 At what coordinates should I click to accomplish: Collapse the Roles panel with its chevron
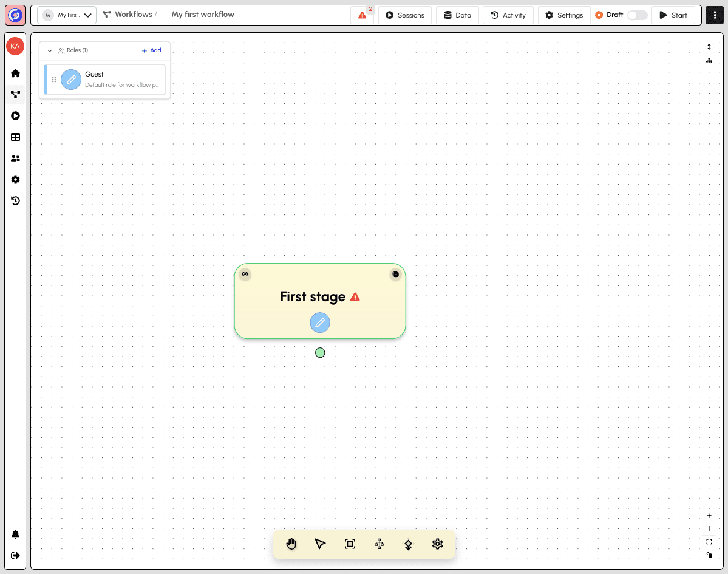[x=50, y=50]
